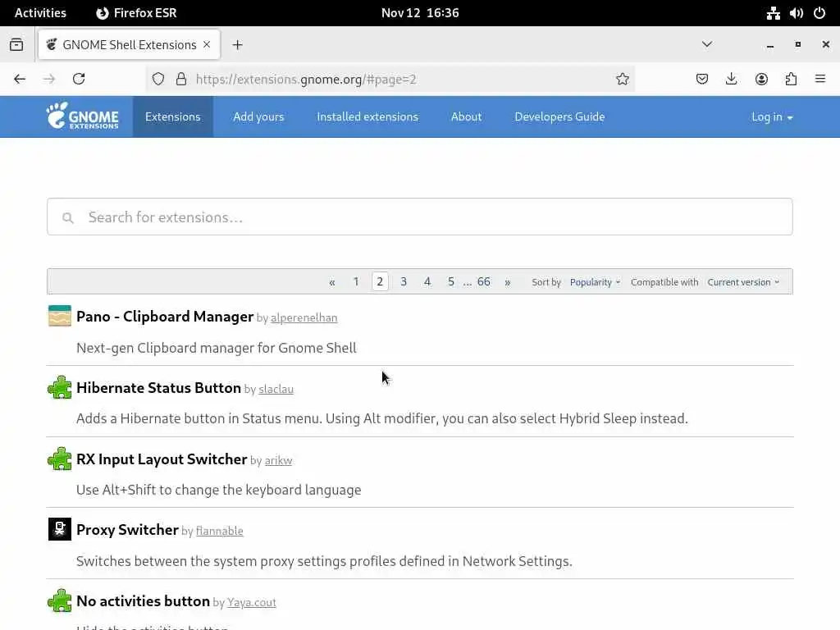This screenshot has width=840, height=630.
Task: Go to Installed extensions tab
Action: [367, 116]
